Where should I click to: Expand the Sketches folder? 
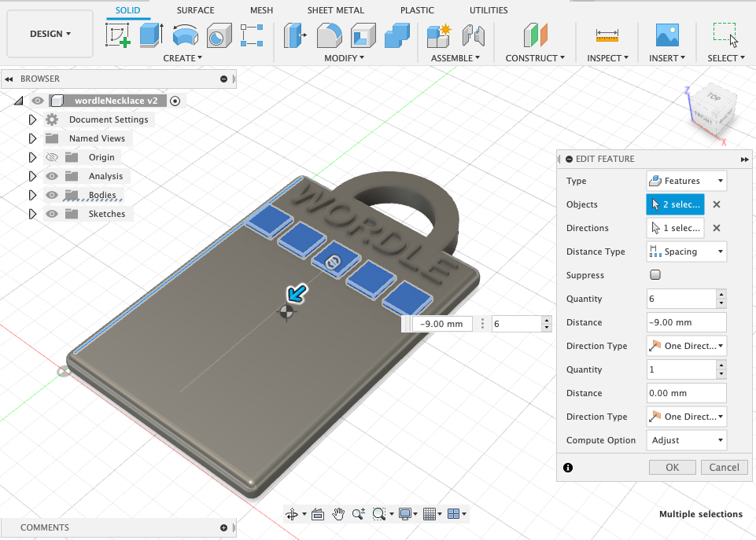32,213
